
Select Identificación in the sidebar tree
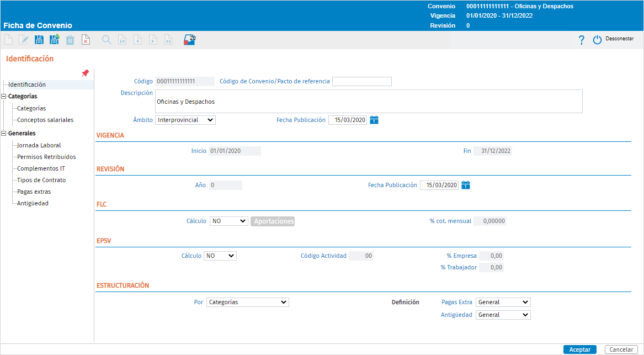tap(27, 84)
